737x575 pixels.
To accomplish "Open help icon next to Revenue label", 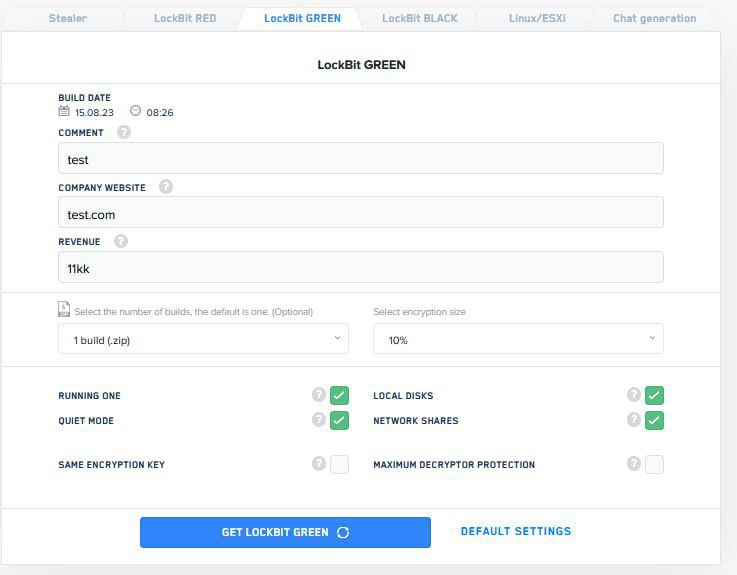I will point(121,241).
